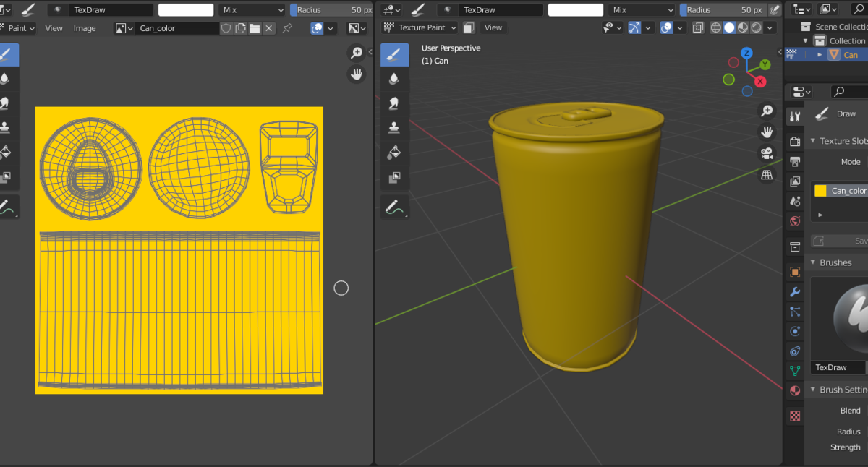868x467 pixels.
Task: Select the Annotate tool in 3D viewport
Action: point(394,207)
